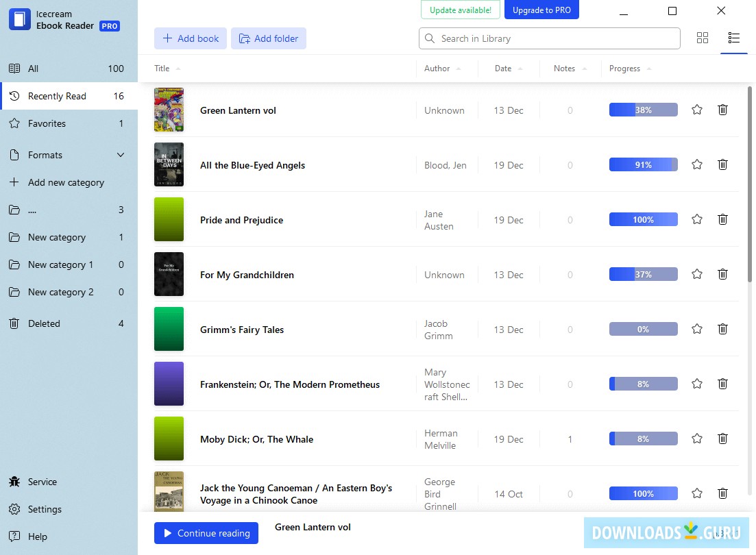Expand the Formats section chevron
This screenshot has width=756, height=555.
[x=121, y=155]
